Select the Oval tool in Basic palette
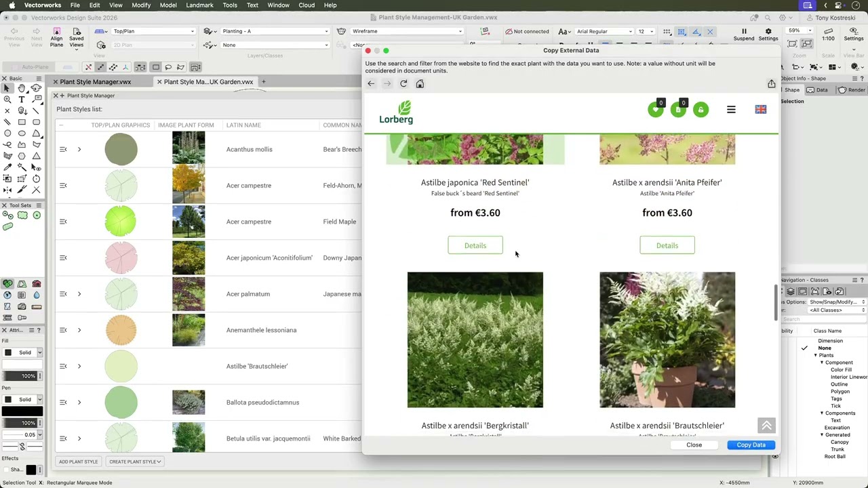868x488 pixels. tap(22, 134)
